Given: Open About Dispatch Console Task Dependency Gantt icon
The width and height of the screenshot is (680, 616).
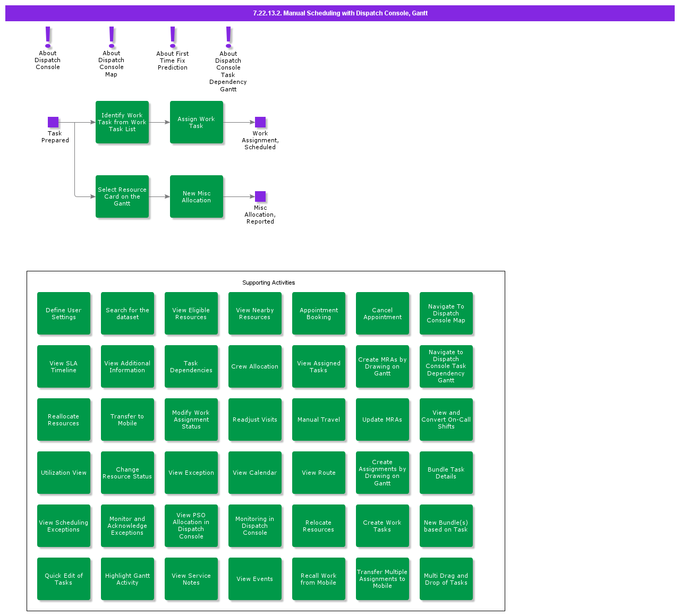Looking at the screenshot, I should [228, 37].
